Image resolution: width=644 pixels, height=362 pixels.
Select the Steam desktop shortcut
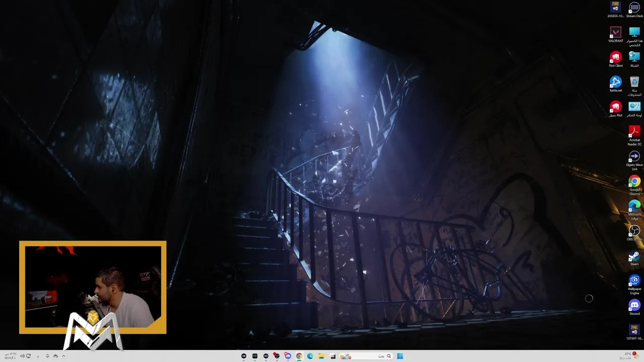[x=634, y=257]
